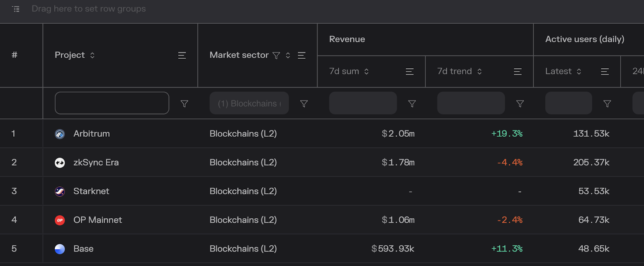Screen dimensions: 644x266
Task: Open the zkSync Era project link
Action: (x=96, y=163)
